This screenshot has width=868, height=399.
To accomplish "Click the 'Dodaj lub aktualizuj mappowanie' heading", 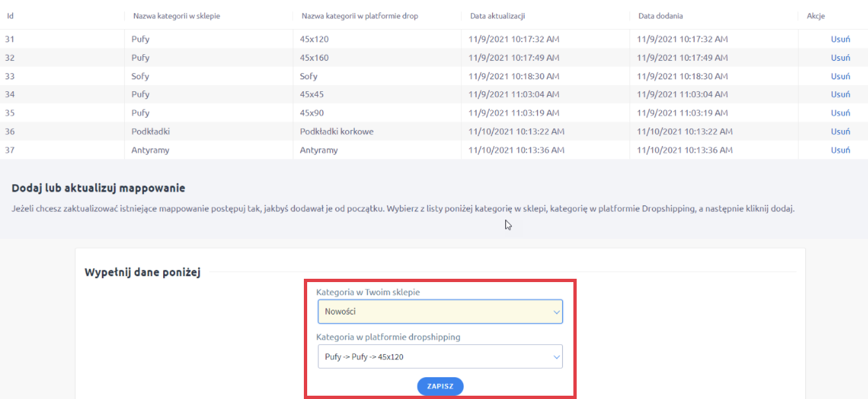I will point(98,188).
